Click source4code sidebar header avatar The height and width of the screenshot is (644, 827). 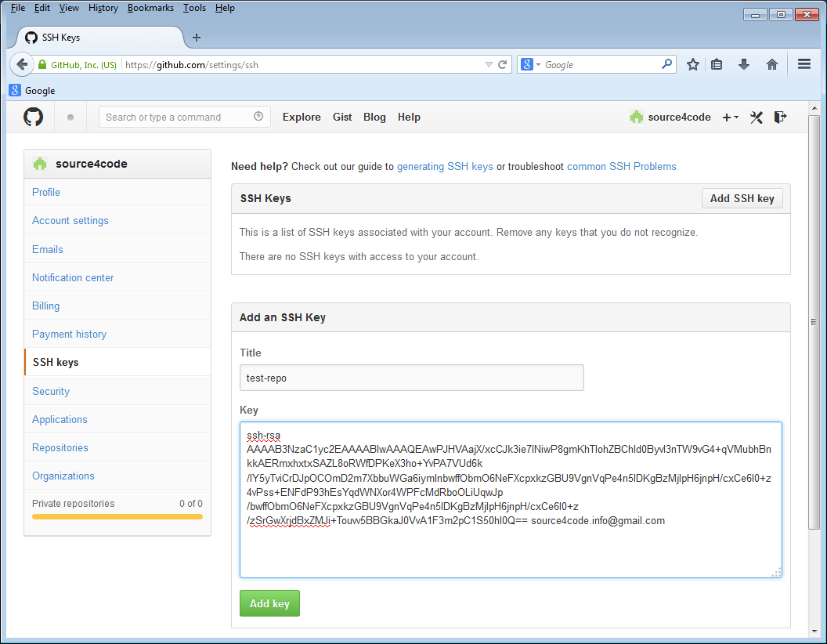pos(40,164)
